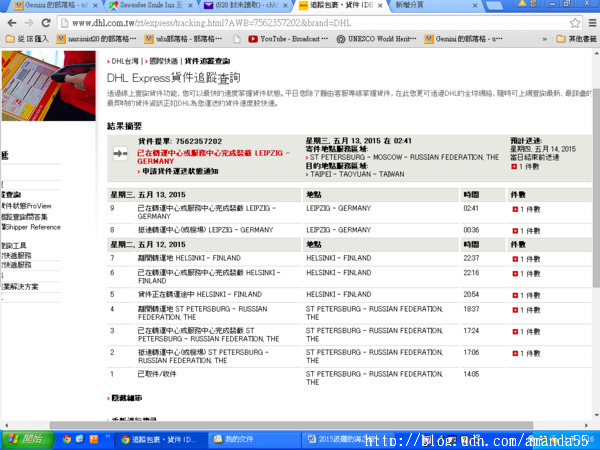The image size is (600, 450).
Task: Close the 新增分頁 tab
Action: (475, 6)
